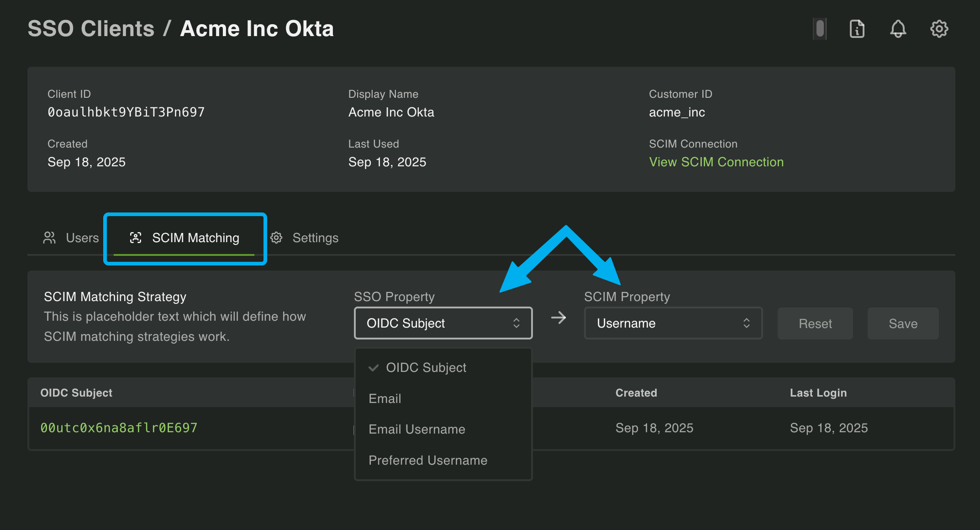Collapse the SSO Property dropdown
The image size is (980, 530).
(443, 323)
